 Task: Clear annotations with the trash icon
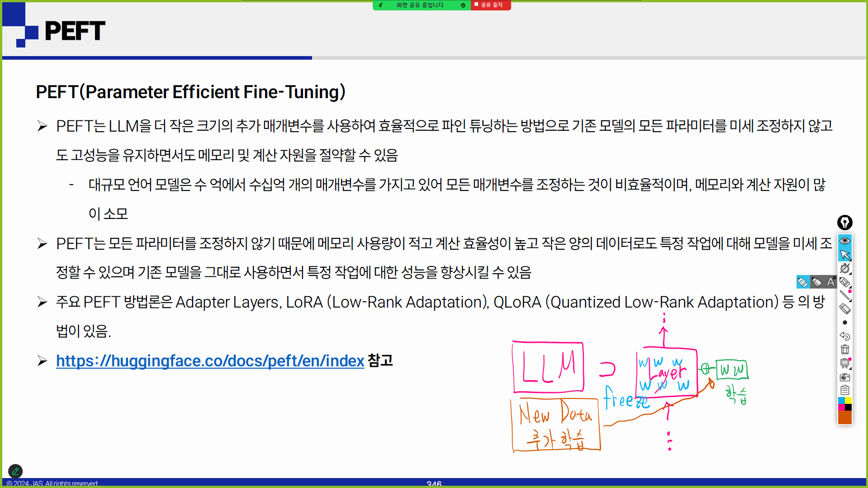click(844, 350)
